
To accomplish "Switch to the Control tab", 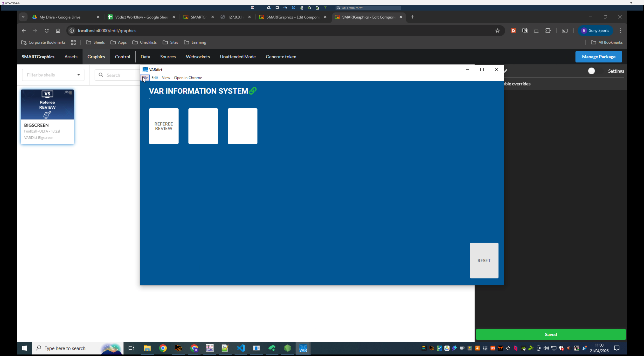I will pyautogui.click(x=122, y=57).
